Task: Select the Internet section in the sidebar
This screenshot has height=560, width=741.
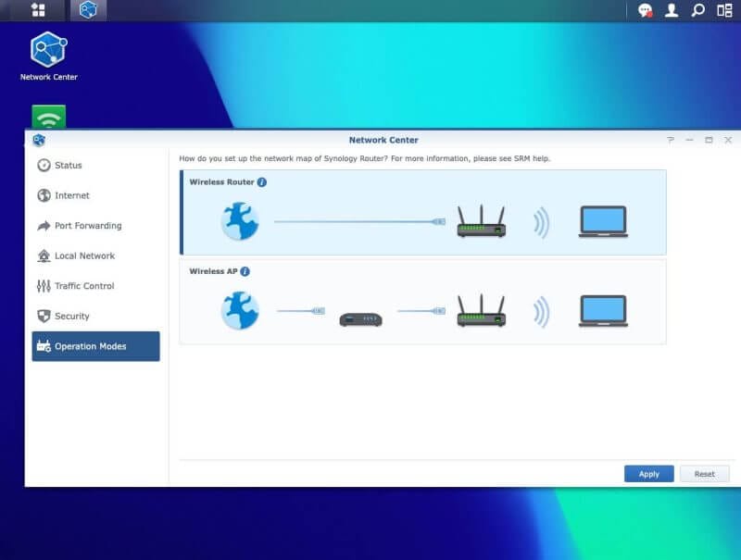Action: [71, 195]
